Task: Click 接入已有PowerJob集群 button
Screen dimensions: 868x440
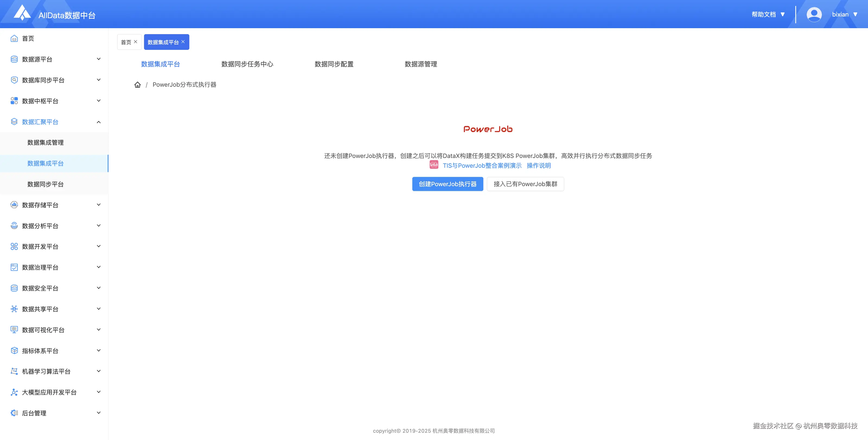Action: (525, 184)
